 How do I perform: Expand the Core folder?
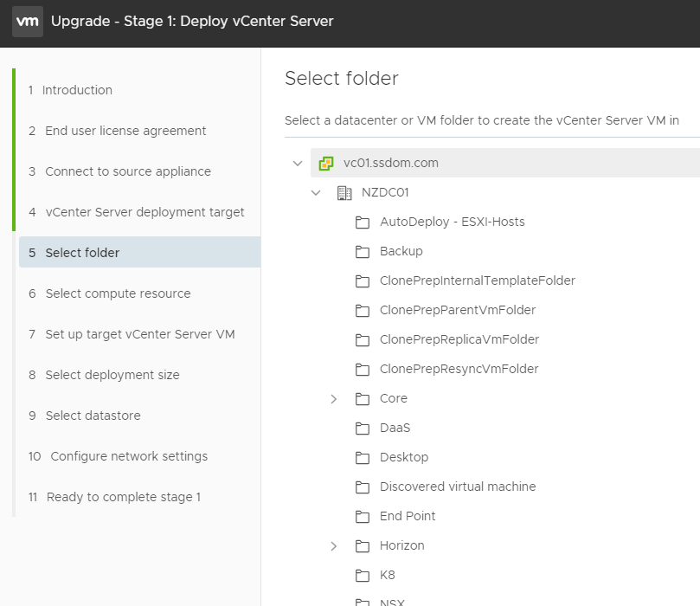coord(334,399)
